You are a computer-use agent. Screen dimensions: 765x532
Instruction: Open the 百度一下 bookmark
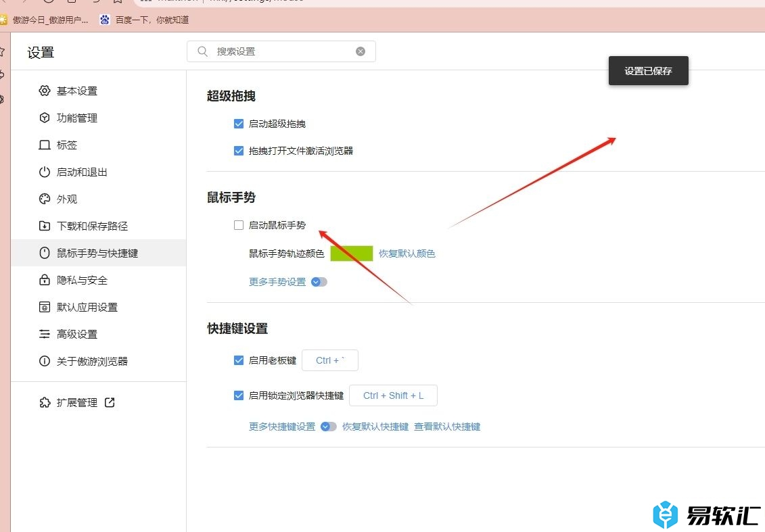[x=144, y=20]
